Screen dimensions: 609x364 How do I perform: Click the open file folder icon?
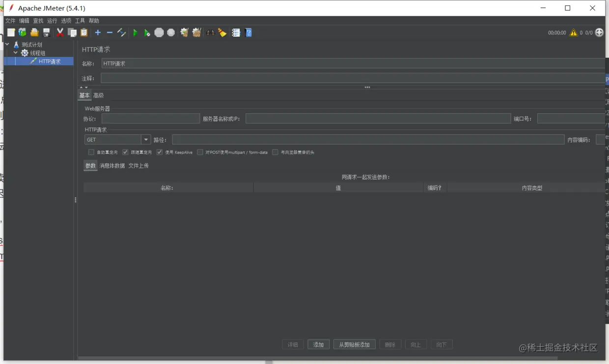point(34,32)
